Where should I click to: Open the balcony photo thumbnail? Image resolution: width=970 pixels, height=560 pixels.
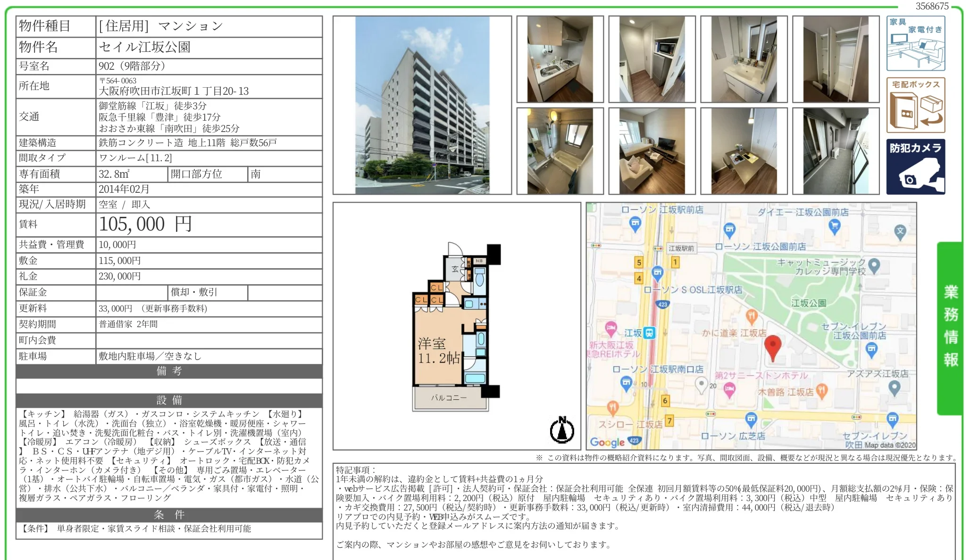[x=836, y=151]
